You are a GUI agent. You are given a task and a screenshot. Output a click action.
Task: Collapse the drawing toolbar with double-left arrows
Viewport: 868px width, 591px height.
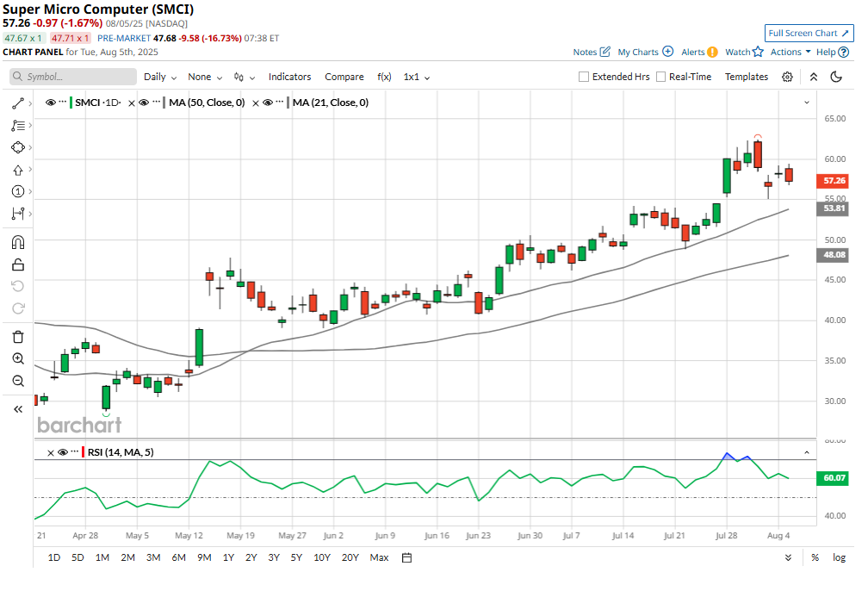tap(18, 409)
